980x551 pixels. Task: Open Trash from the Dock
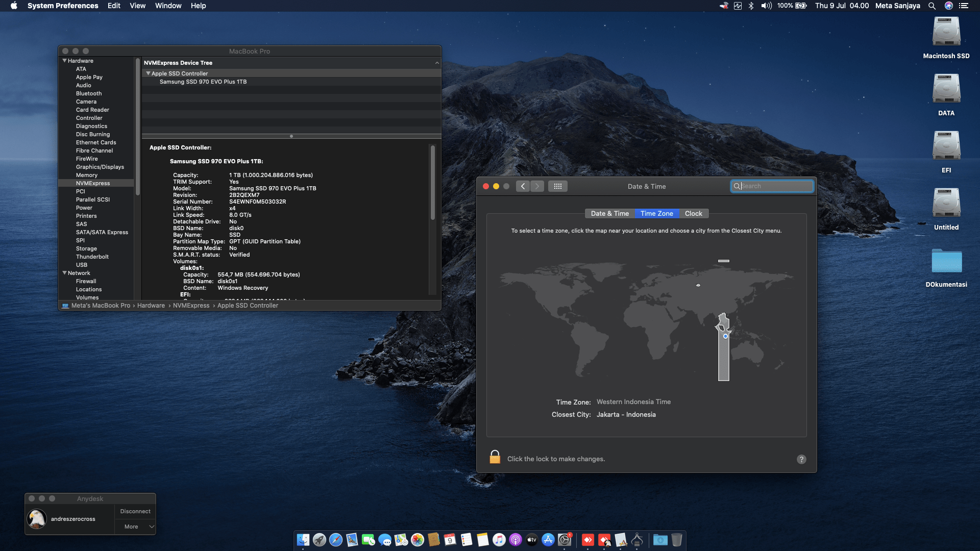(677, 540)
